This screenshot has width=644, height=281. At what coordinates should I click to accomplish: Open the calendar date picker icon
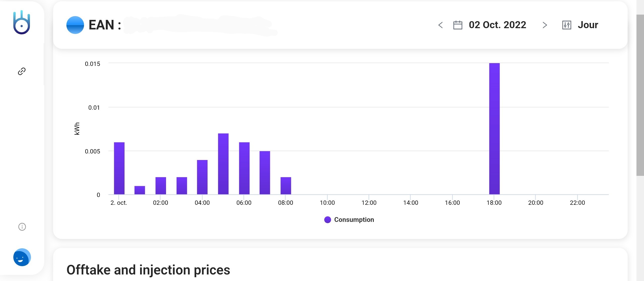(458, 25)
